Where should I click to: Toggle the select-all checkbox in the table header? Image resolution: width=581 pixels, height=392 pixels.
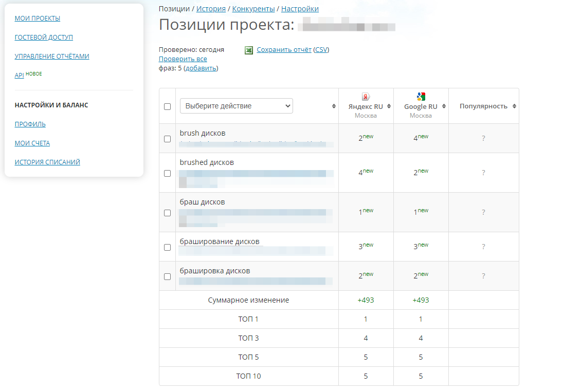[x=167, y=106]
